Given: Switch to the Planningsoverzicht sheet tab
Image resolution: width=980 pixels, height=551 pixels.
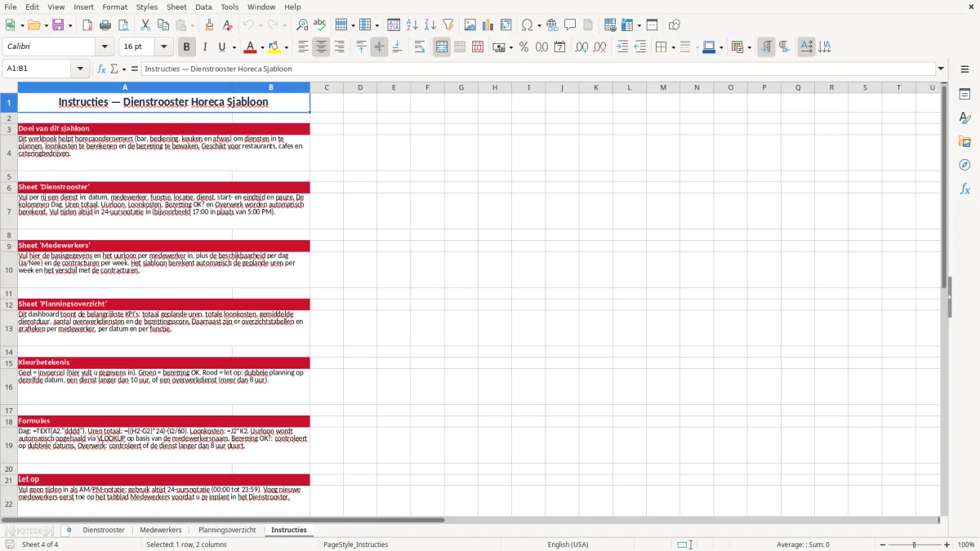Looking at the screenshot, I should (227, 530).
